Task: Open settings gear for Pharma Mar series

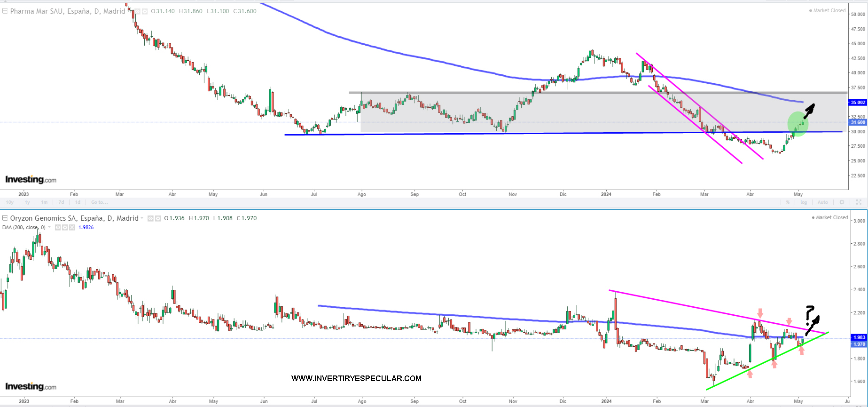Action: tap(145, 11)
